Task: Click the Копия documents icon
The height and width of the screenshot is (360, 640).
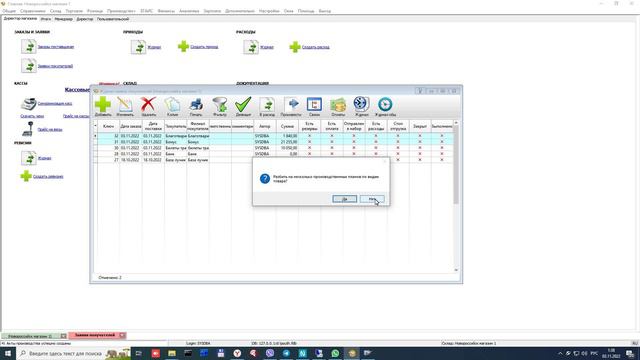Action: point(172,105)
